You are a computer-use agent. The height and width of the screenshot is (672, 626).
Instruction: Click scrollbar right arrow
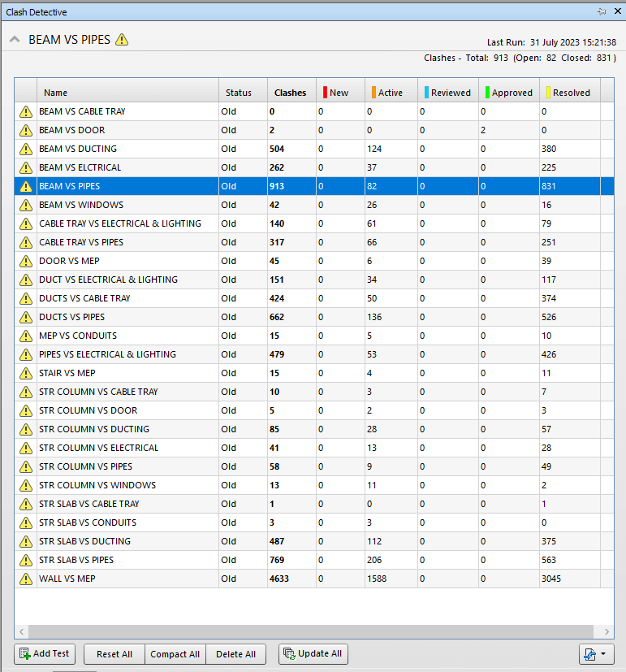pos(607,631)
